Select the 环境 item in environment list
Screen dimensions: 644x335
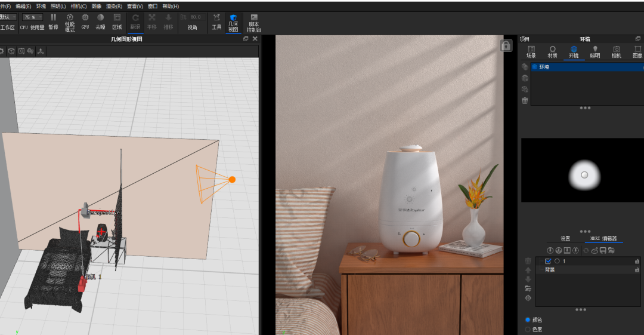(x=544, y=67)
